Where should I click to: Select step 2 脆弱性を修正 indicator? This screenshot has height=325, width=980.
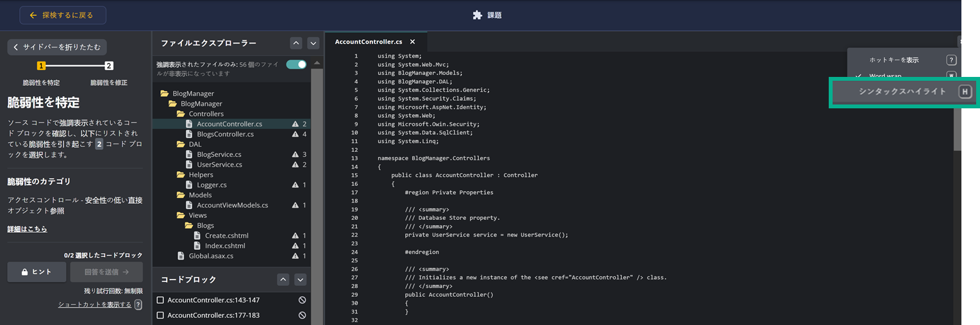point(109,66)
